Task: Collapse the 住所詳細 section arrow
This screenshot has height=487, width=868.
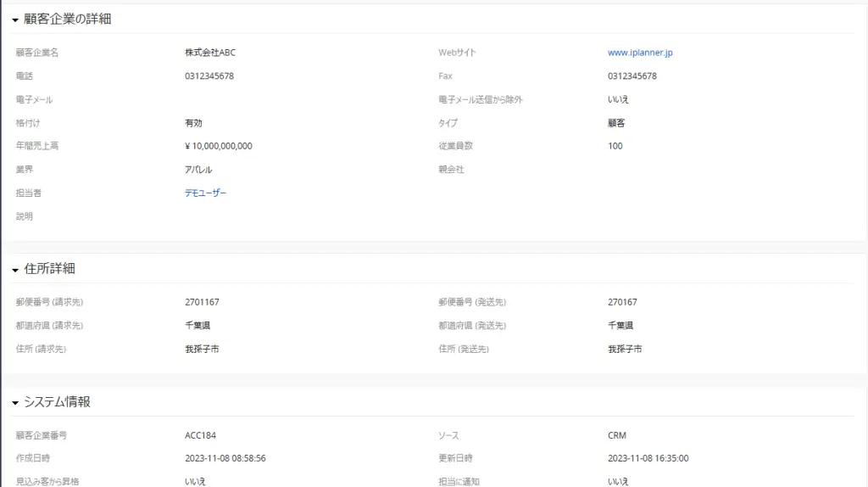Action: tap(15, 270)
